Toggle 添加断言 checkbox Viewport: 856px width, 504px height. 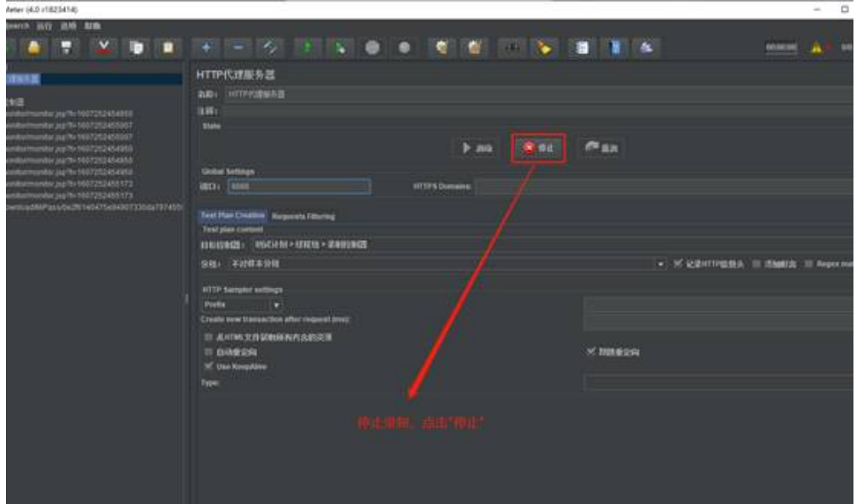756,264
